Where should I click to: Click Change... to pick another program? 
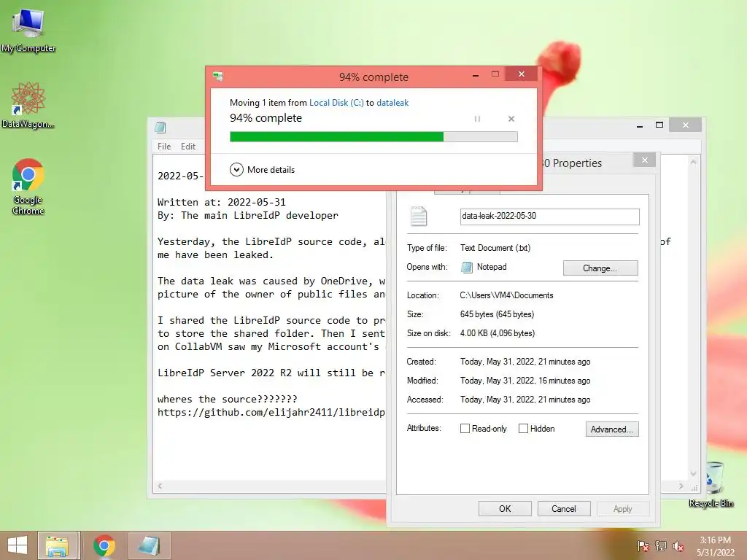[x=600, y=268]
